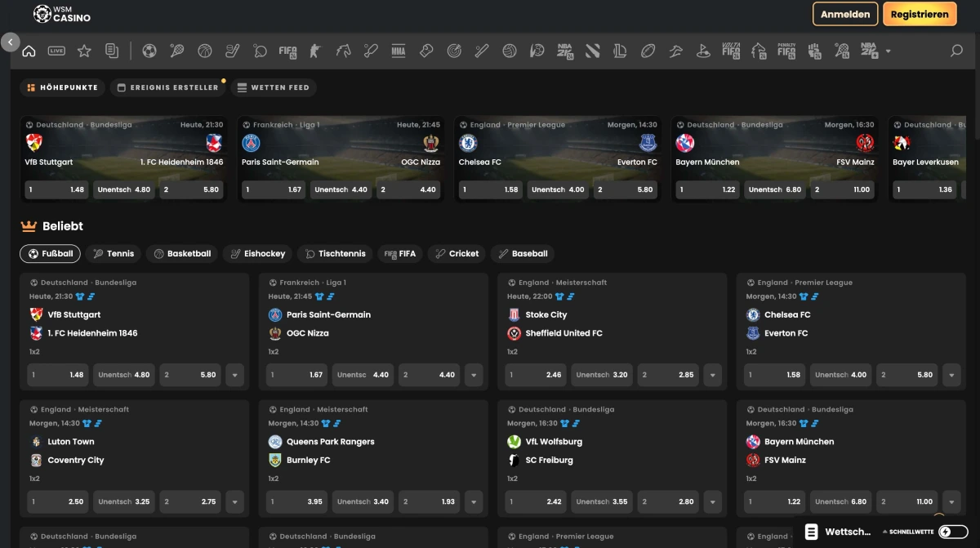Open the Wettschein bet slip panel
Viewport: 980px width, 548px height.
(838, 532)
